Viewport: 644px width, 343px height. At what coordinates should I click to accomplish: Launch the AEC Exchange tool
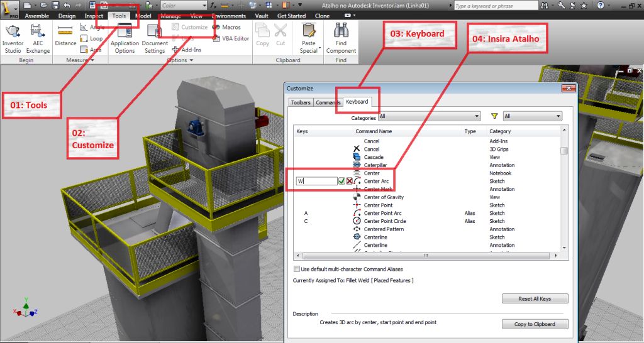(38, 38)
